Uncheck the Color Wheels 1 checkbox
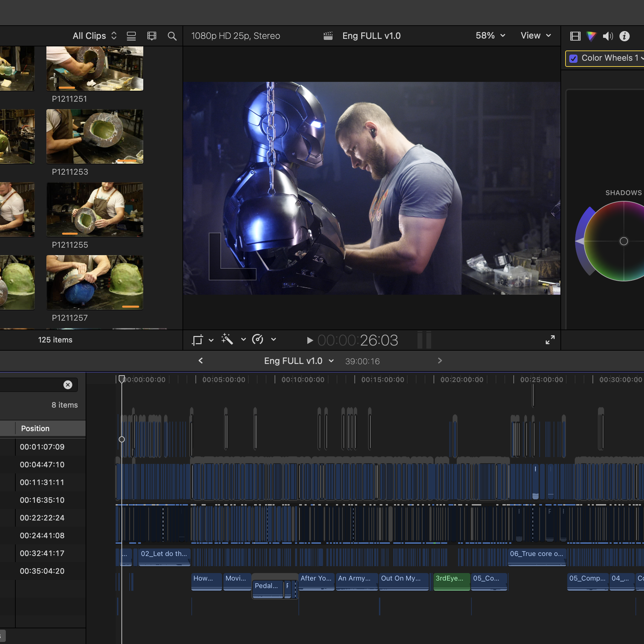This screenshot has height=644, width=644. click(x=574, y=58)
